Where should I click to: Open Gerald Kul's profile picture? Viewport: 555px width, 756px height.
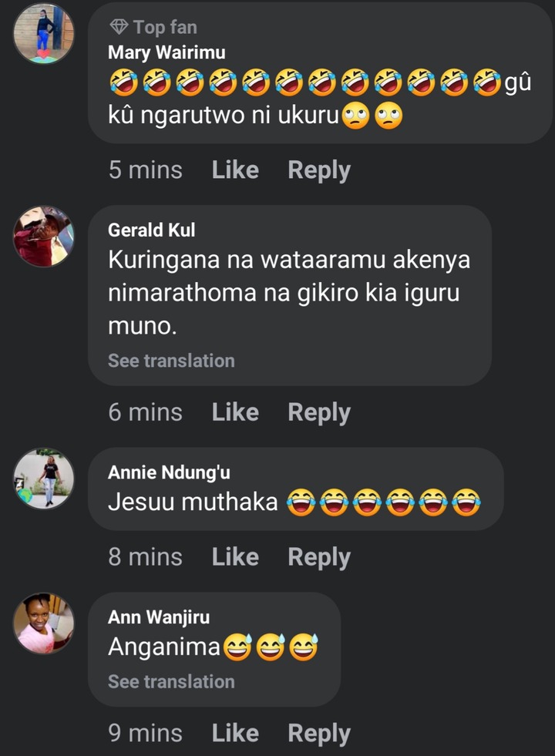point(44,236)
